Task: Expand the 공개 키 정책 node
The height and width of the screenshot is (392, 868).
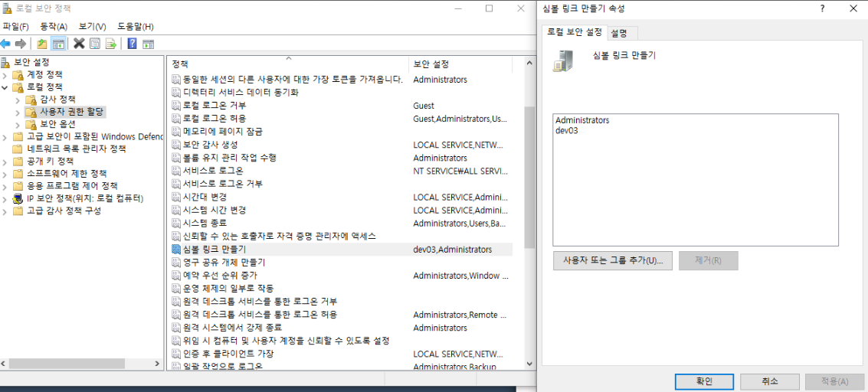Action: (x=5, y=162)
